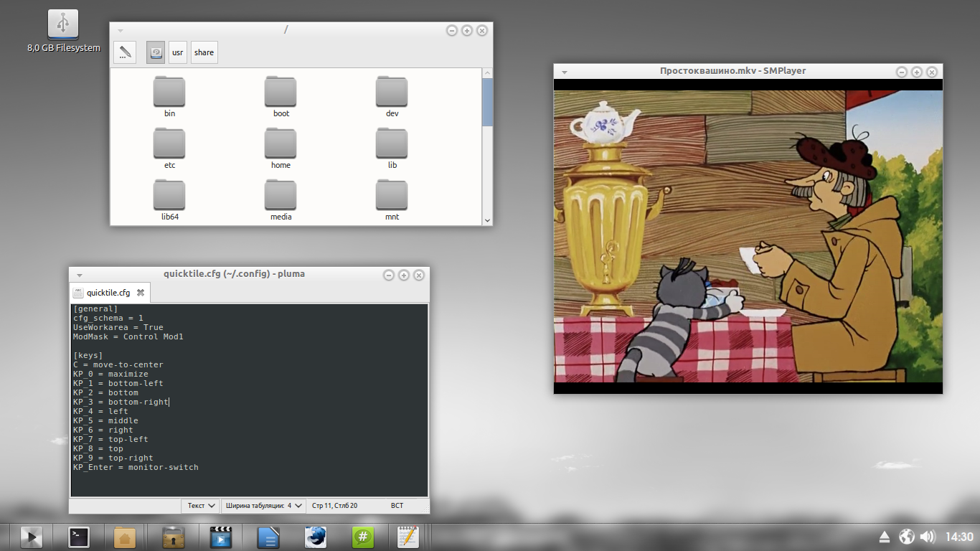Open the bin folder
The width and height of the screenshot is (980, 551).
tap(169, 97)
